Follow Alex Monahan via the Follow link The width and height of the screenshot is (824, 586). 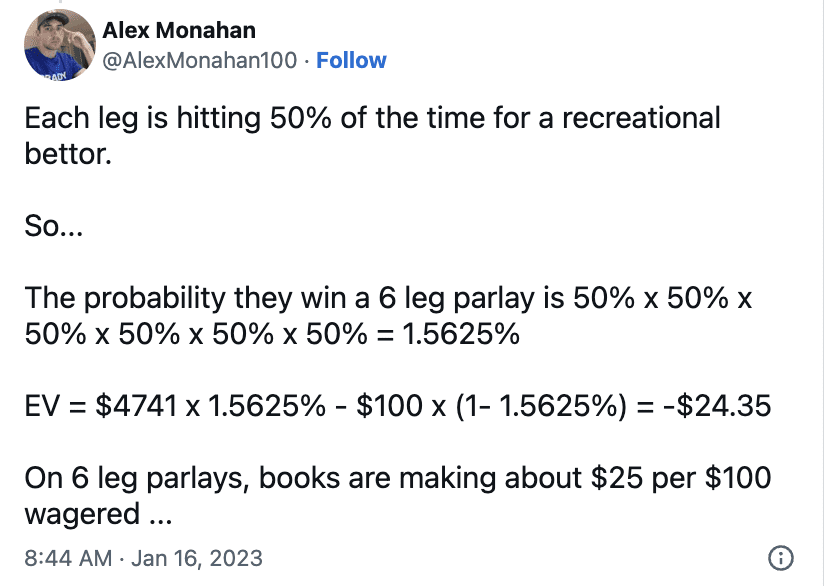[351, 60]
